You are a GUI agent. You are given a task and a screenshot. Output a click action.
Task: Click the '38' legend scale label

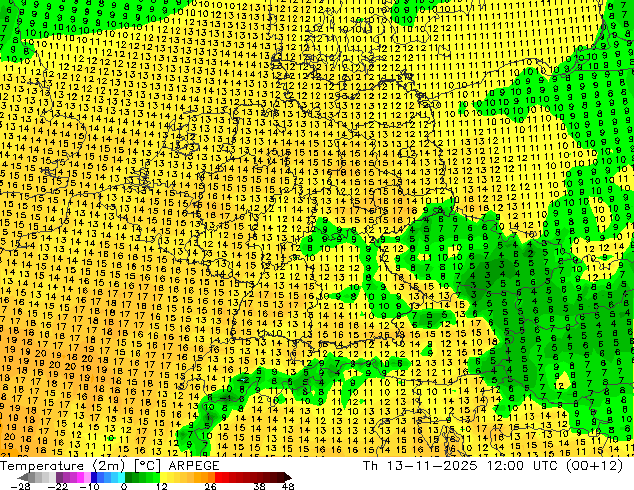tap(259, 486)
